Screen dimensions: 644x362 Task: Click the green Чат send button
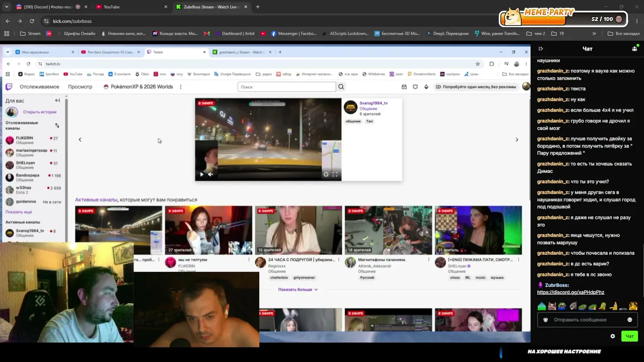coord(629,336)
